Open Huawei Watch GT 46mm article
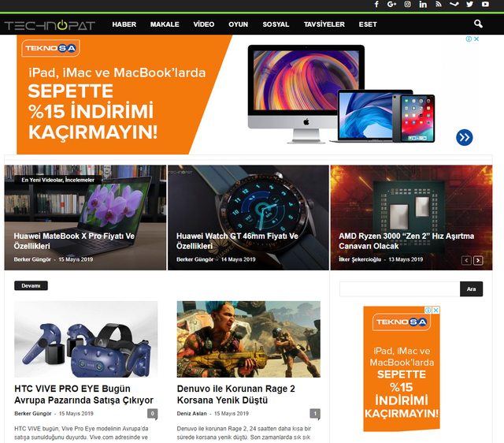This screenshot has height=443, width=504. 237,241
